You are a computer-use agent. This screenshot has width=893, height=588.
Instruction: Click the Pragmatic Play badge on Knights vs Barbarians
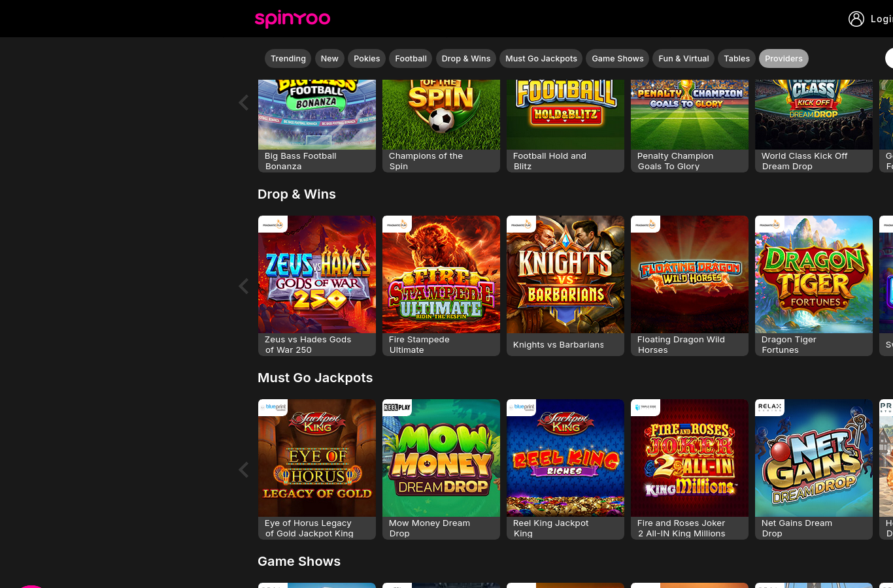(521, 224)
